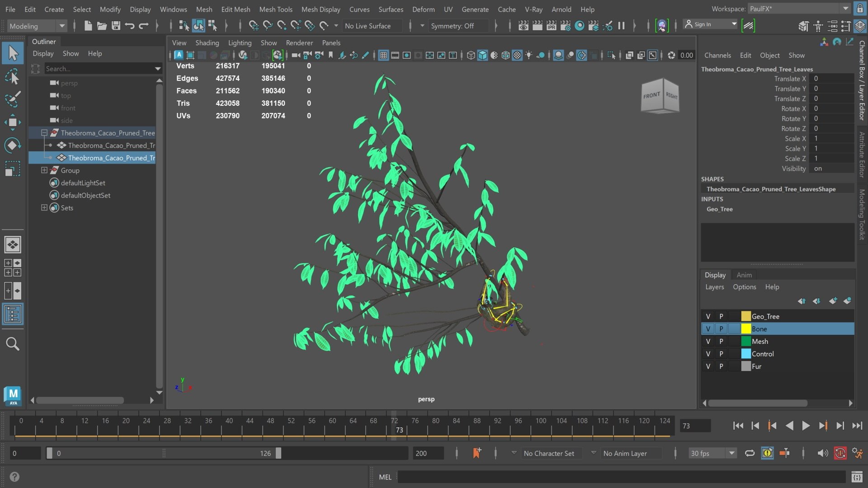Open the Modeling menu set dropdown

pyautogui.click(x=37, y=26)
